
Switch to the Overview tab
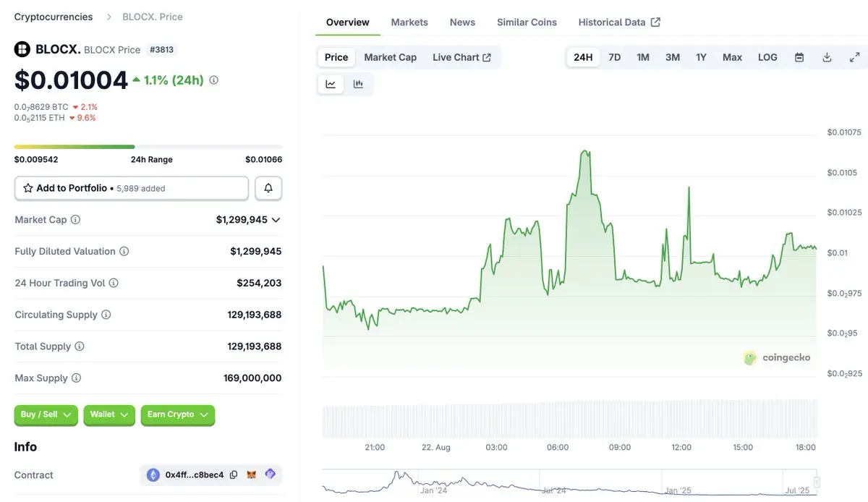348,22
